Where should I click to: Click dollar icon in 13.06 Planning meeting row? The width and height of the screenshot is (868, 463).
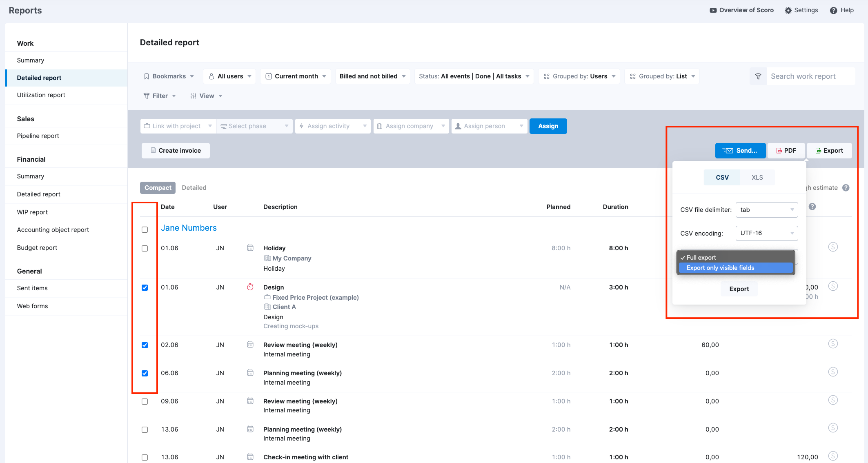833,428
